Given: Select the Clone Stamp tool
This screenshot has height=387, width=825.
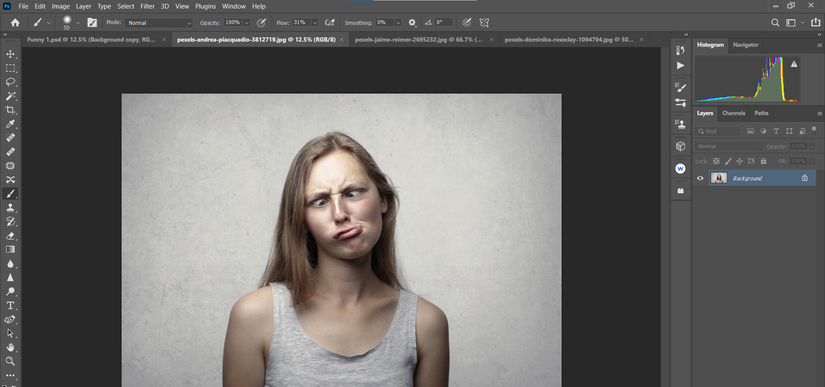Looking at the screenshot, I should (10, 208).
